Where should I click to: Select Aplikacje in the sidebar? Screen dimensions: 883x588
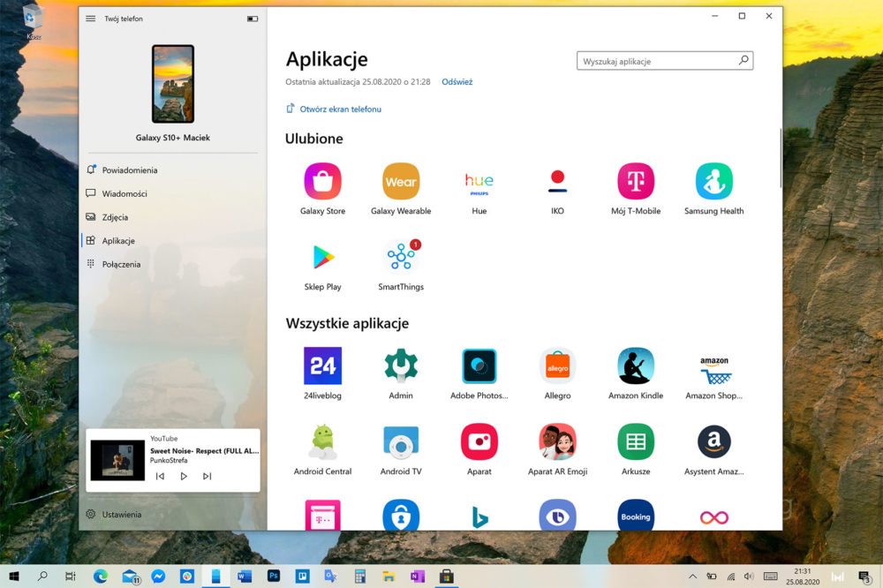pyautogui.click(x=173, y=241)
